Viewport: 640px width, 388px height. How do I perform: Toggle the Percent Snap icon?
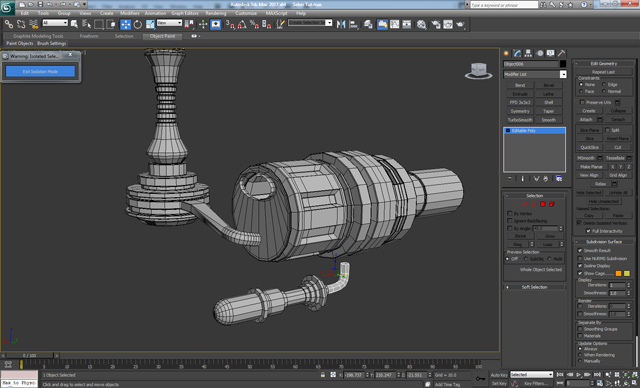[x=254, y=24]
